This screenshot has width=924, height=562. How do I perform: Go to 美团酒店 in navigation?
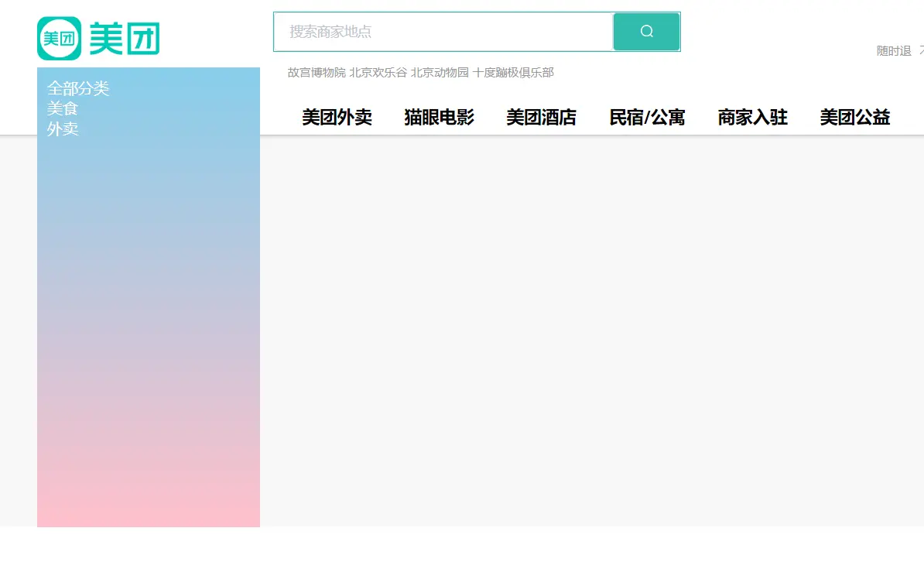pos(542,118)
